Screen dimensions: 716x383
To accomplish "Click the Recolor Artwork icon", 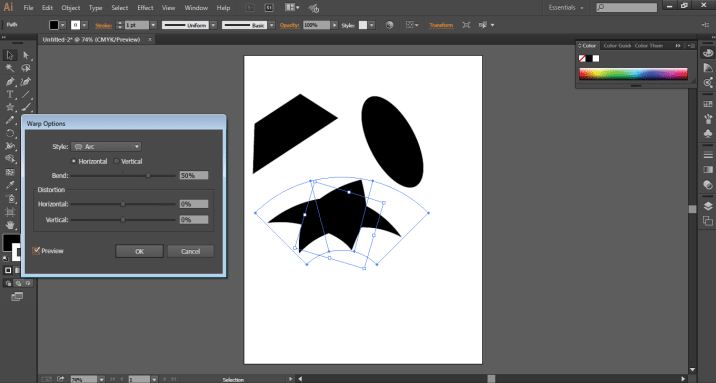I will (390, 25).
